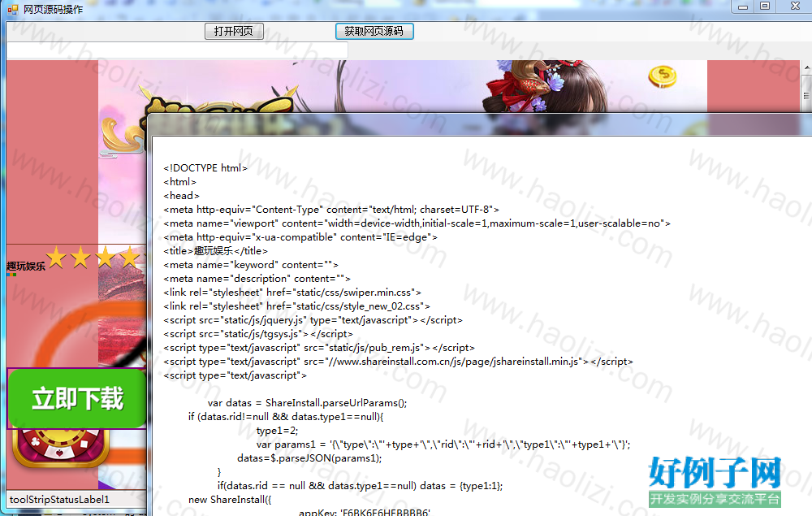Image resolution: width=812 pixels, height=516 pixels.
Task: Click the type1=2; code line
Action: tap(277, 431)
